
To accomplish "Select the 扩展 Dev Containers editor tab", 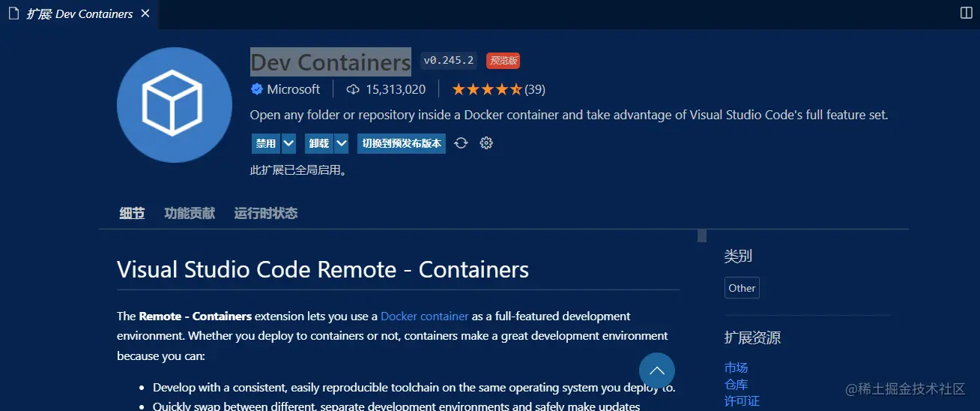I will coord(79,13).
